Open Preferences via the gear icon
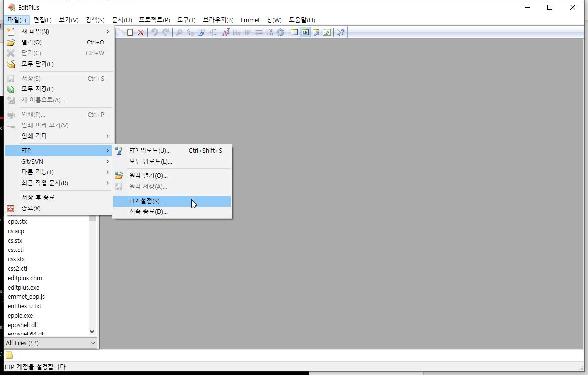The image size is (588, 375). click(280, 32)
